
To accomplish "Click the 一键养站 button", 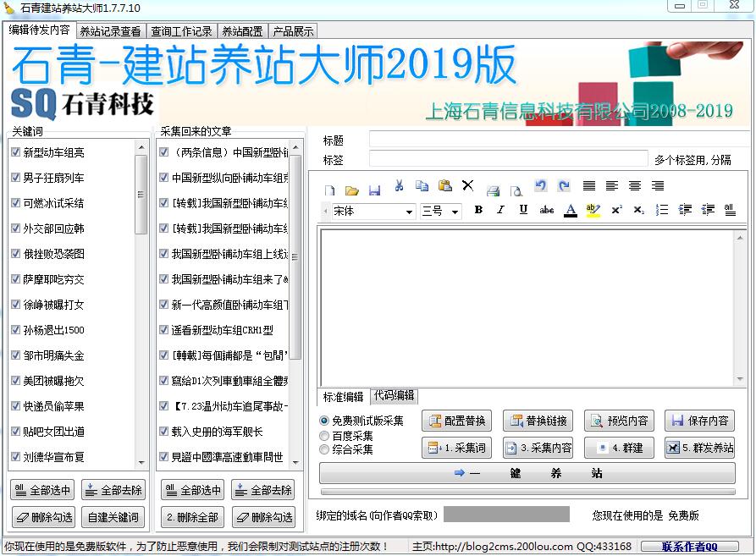I will (527, 474).
